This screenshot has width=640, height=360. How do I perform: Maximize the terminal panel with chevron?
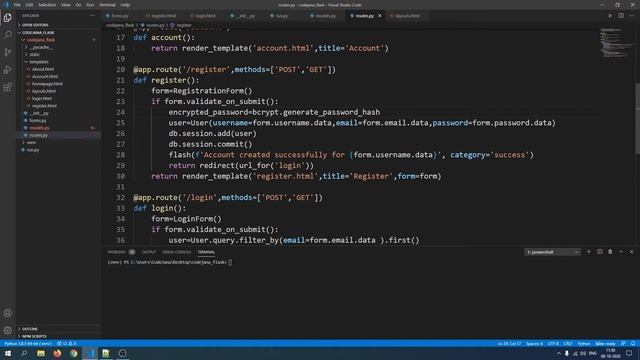click(x=621, y=252)
